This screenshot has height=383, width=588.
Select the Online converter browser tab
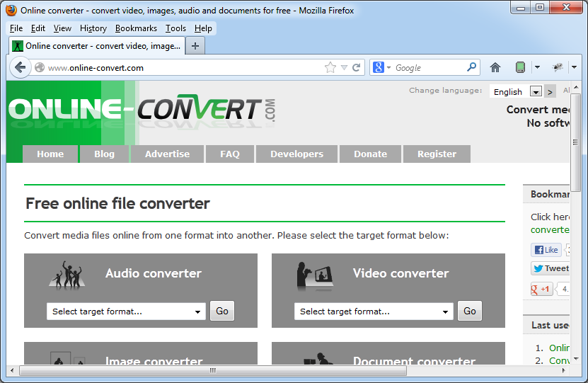point(97,46)
